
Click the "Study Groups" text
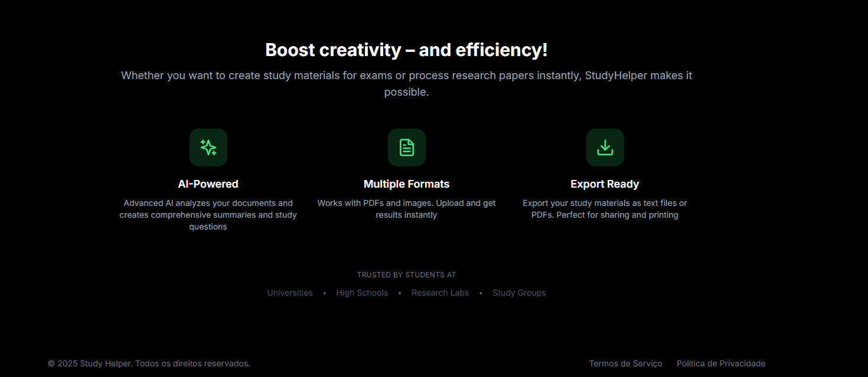tap(520, 293)
